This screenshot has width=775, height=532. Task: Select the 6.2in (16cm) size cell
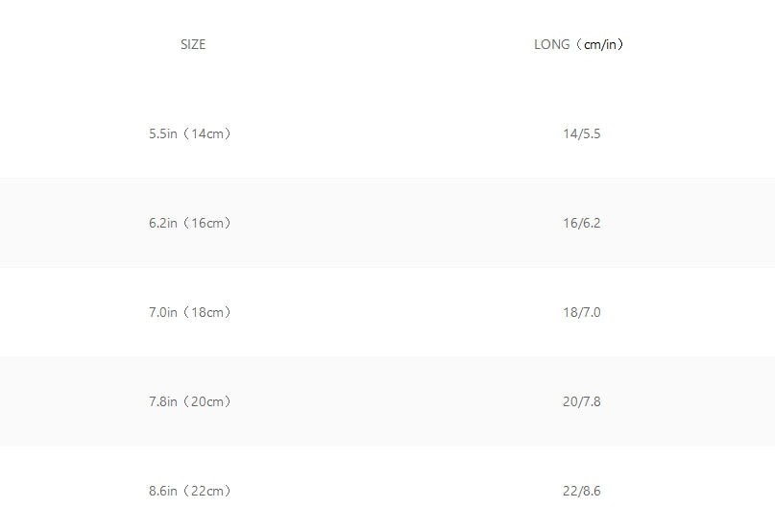pyautogui.click(x=190, y=223)
